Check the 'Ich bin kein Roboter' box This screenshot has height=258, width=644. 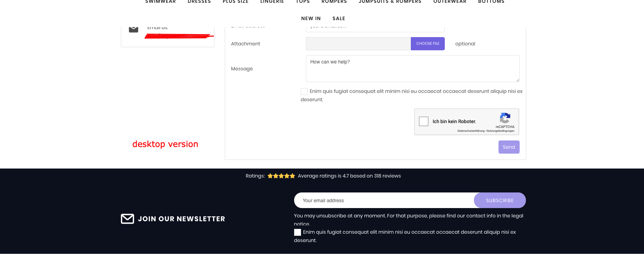coord(424,121)
